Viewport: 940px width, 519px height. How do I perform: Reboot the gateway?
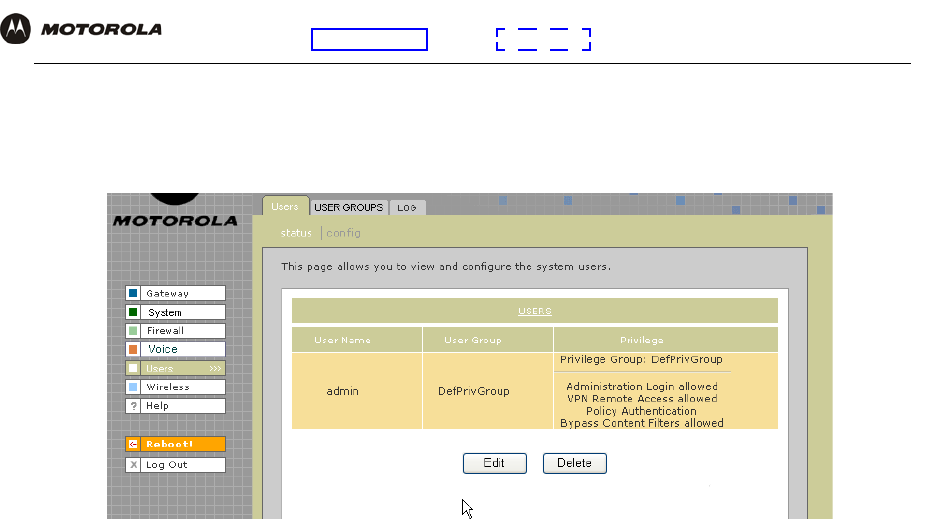pyautogui.click(x=175, y=444)
